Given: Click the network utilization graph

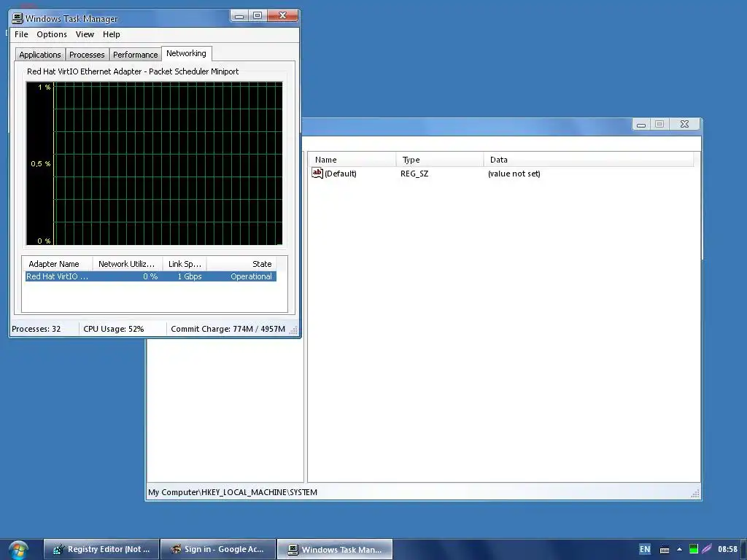Looking at the screenshot, I should [155, 163].
